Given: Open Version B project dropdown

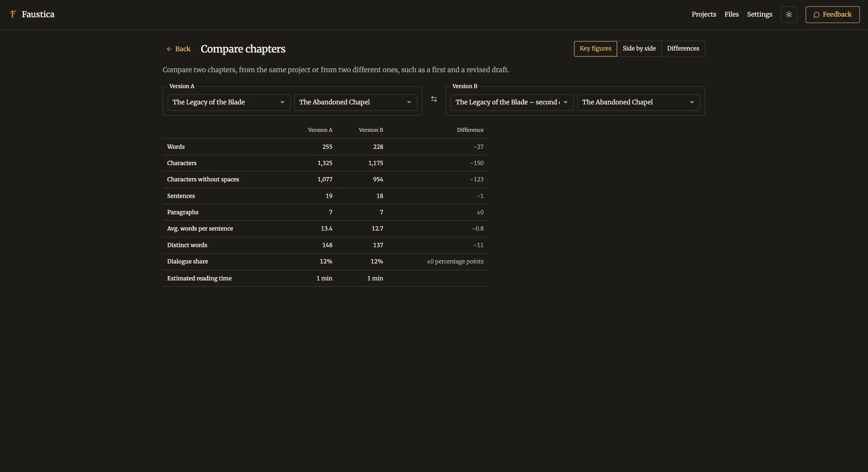Looking at the screenshot, I should 512,102.
